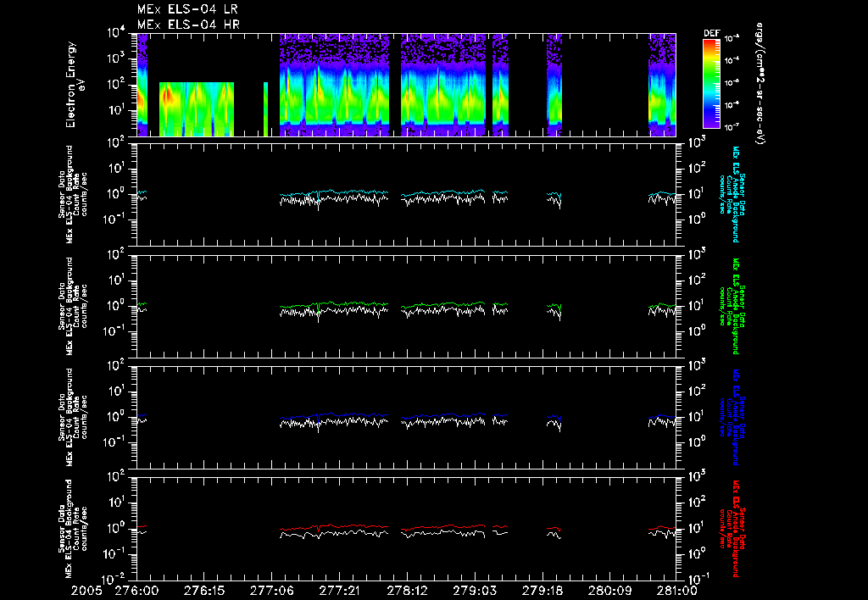Click the "MEx ELS-04 LR" title text
The image size is (868, 600).
pyautogui.click(x=187, y=9)
